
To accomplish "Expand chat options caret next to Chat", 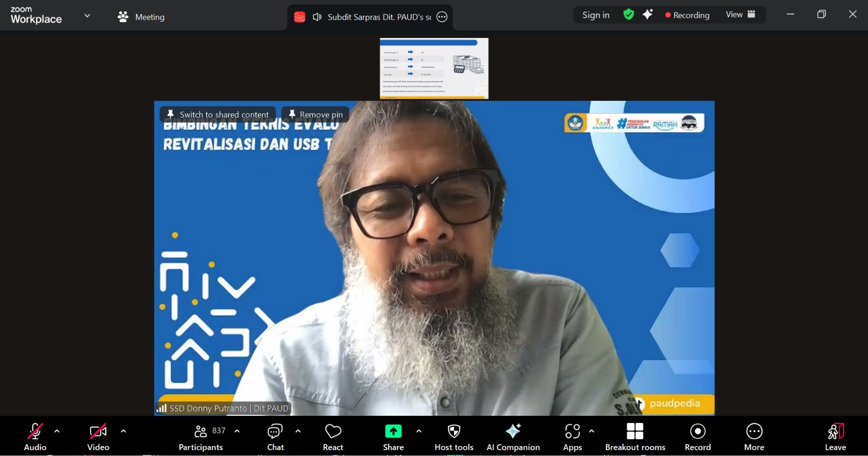I will [x=298, y=432].
